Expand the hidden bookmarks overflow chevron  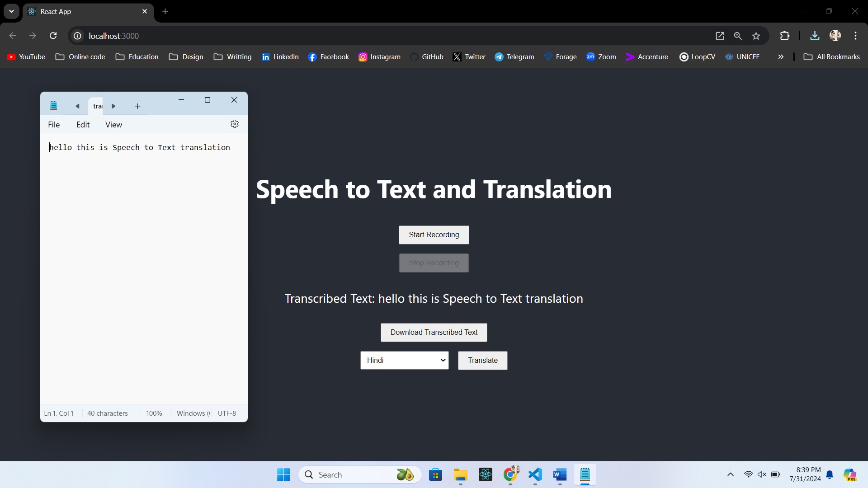[781, 56]
